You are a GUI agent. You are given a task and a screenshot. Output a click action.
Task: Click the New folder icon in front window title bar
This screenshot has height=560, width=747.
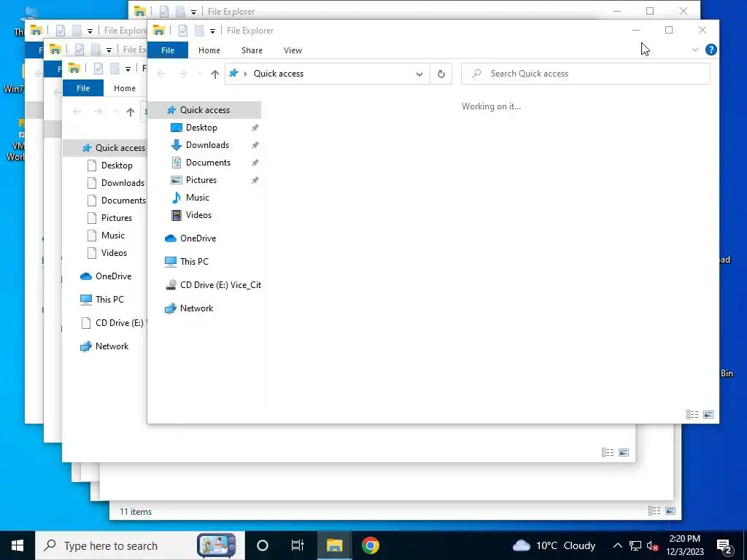click(199, 31)
